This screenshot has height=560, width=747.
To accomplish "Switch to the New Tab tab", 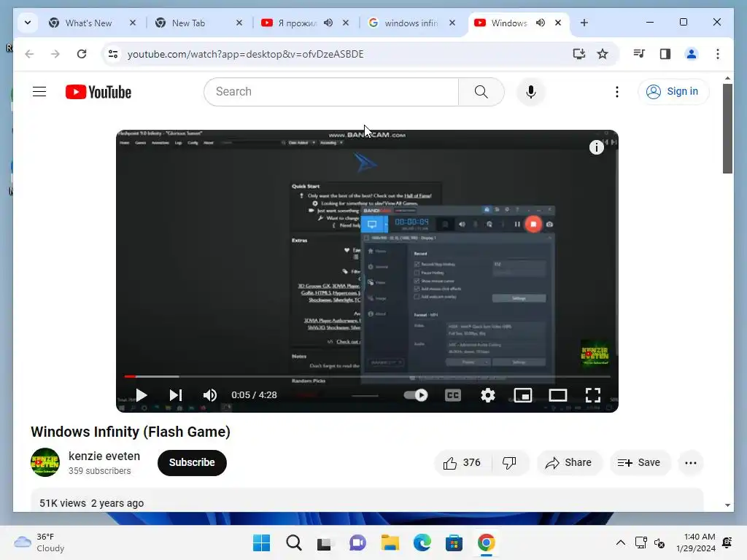I will pos(188,23).
